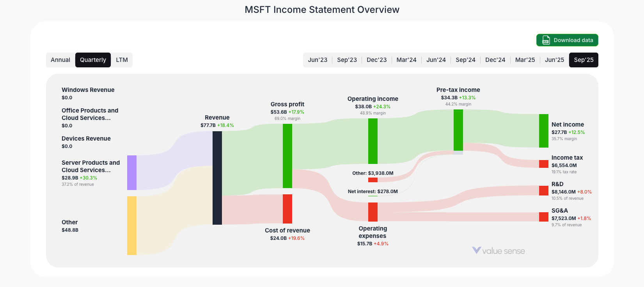Click the $27.7B +12.5% value

(x=568, y=132)
